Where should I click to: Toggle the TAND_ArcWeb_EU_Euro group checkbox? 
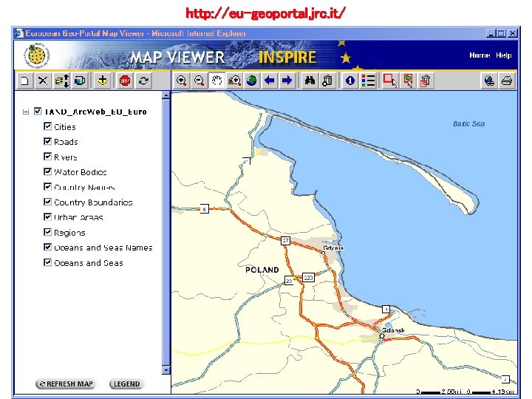pyautogui.click(x=38, y=112)
